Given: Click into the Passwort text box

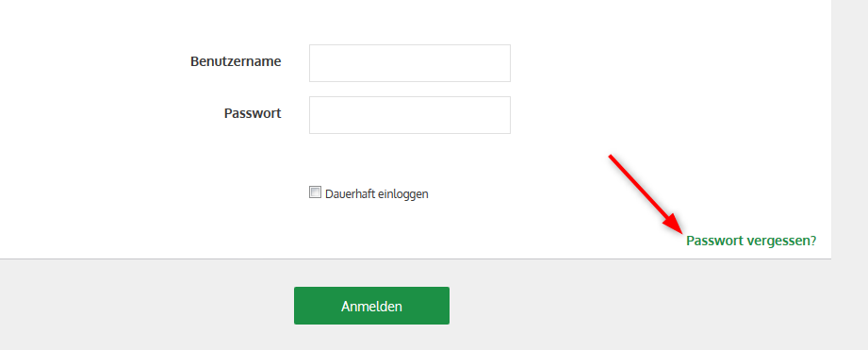Looking at the screenshot, I should 410,115.
